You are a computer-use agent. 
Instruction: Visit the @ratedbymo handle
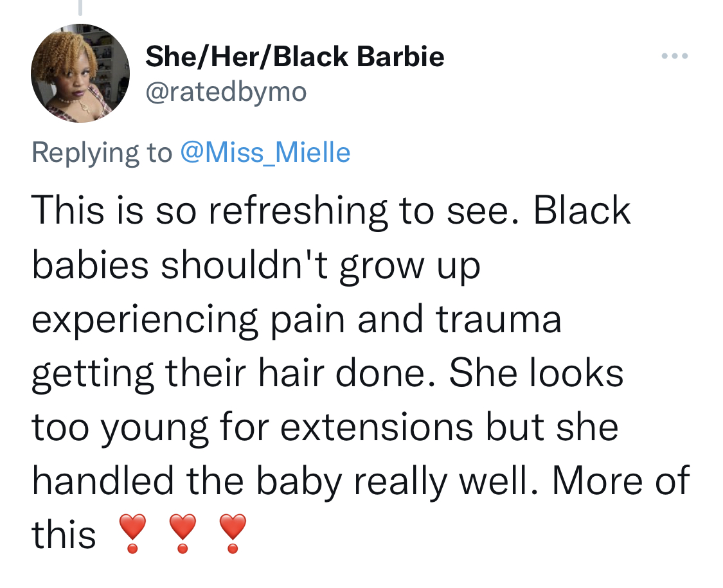226,93
